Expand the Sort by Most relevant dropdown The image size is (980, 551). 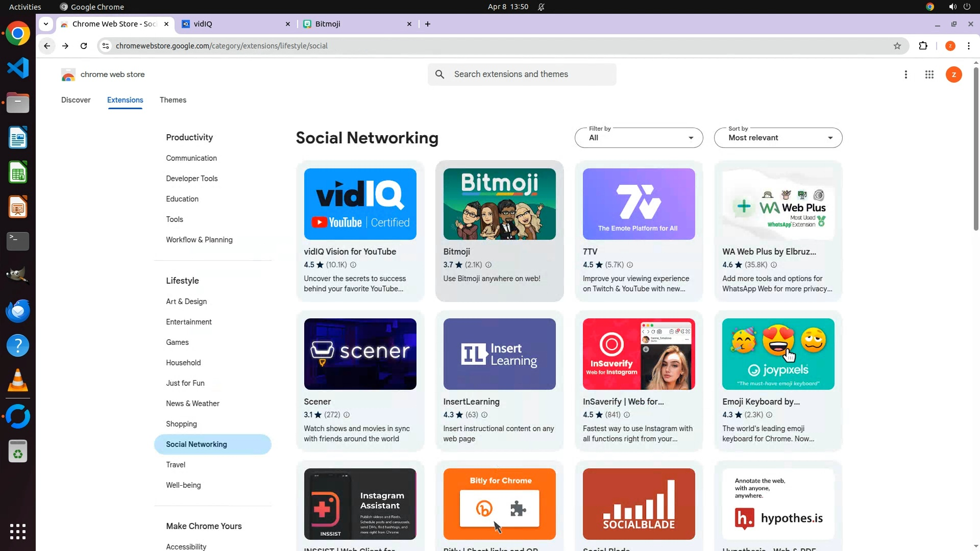pyautogui.click(x=778, y=138)
